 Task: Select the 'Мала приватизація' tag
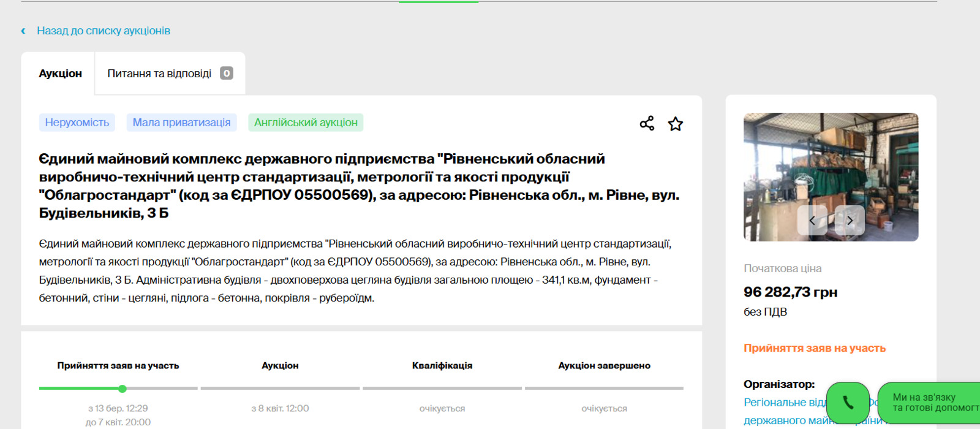coord(181,123)
